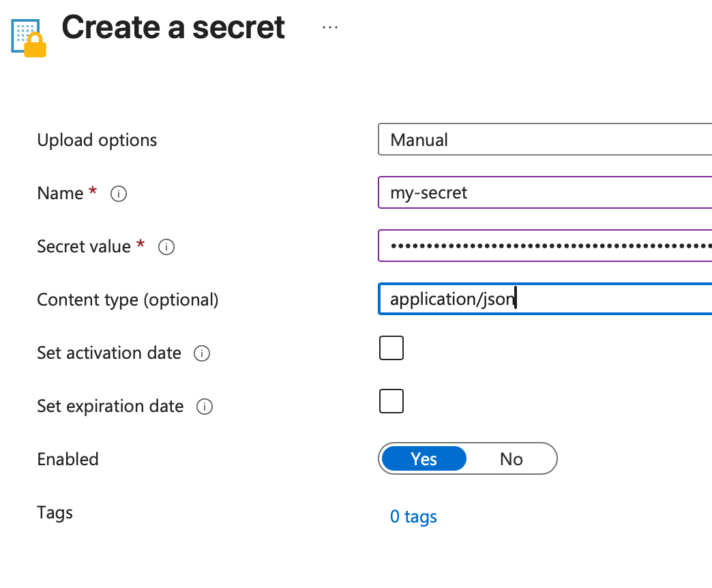Click the Content type (optional) label
712x588 pixels.
(x=128, y=299)
